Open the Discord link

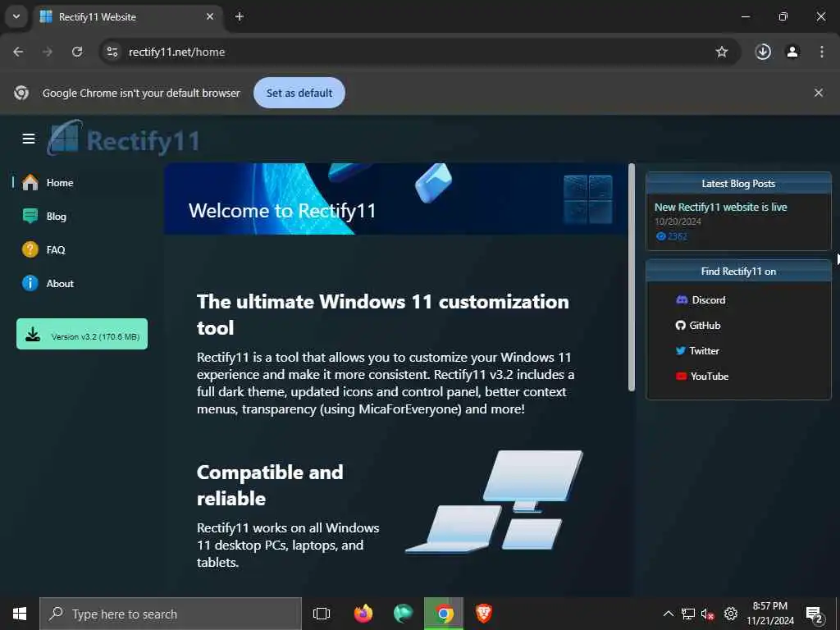[x=701, y=300]
